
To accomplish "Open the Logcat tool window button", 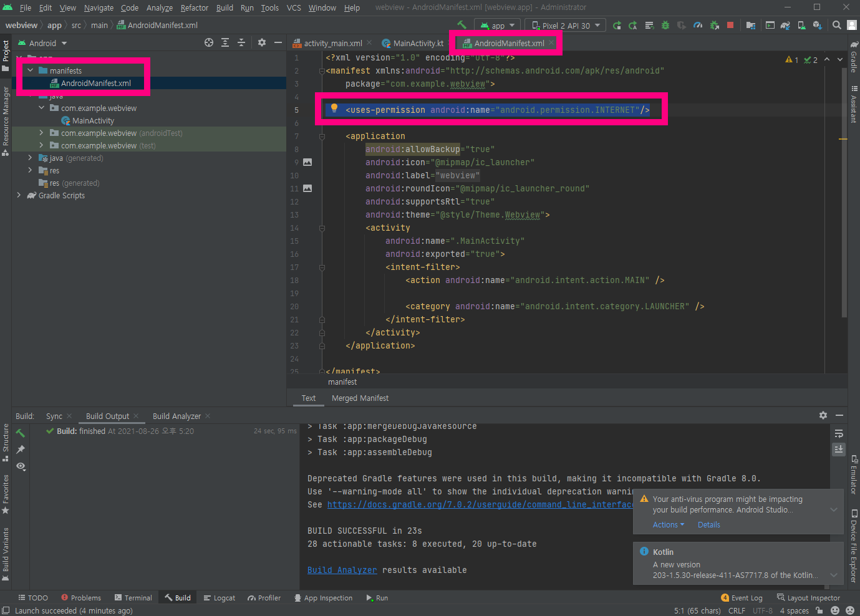I will click(x=220, y=598).
